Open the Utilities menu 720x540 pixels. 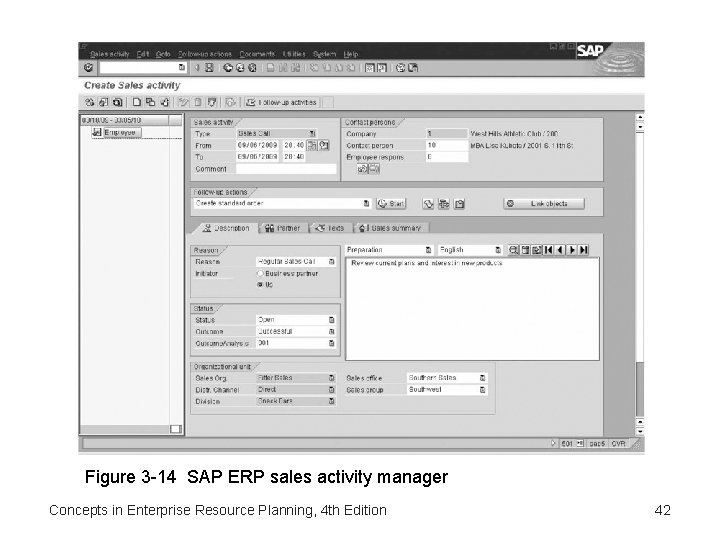click(x=294, y=54)
